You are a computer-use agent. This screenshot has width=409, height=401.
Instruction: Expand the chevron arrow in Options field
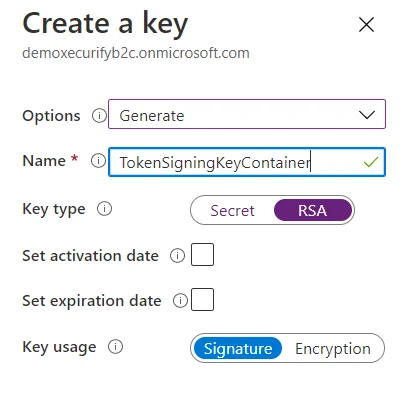pyautogui.click(x=367, y=115)
